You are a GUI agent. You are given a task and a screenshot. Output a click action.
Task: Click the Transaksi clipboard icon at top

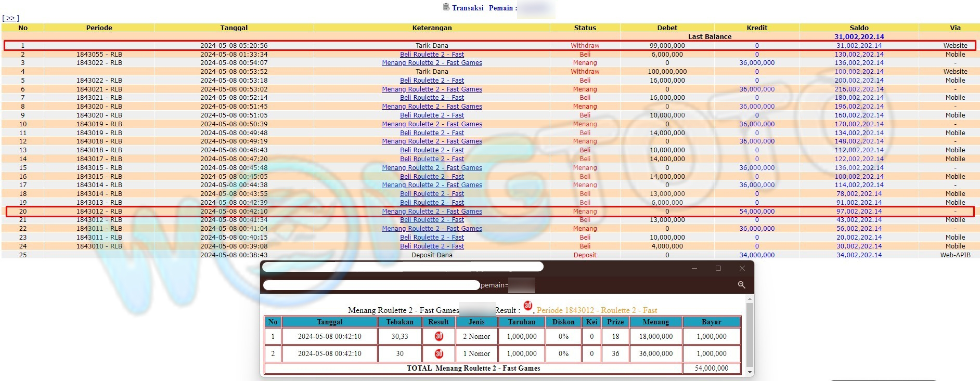coord(446,7)
